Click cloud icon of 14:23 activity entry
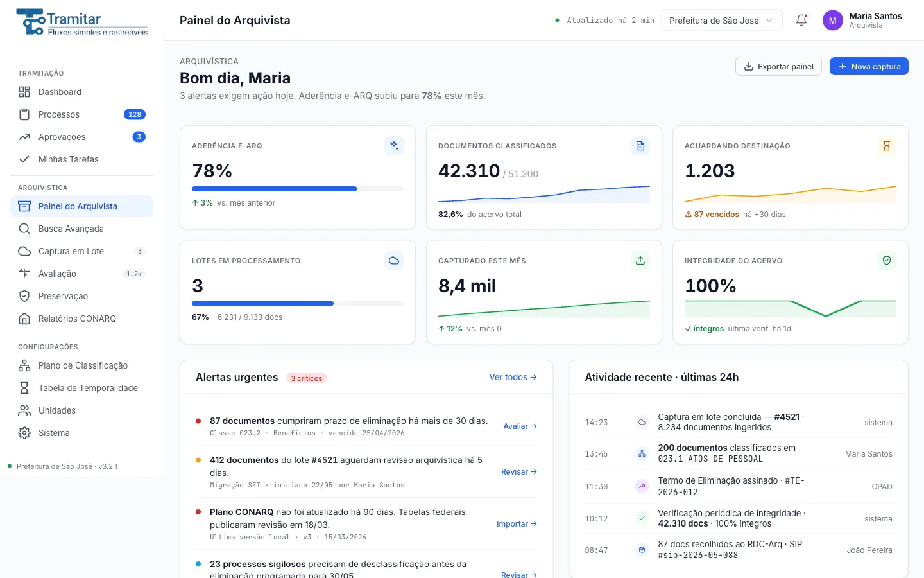924x578 pixels. click(x=642, y=422)
